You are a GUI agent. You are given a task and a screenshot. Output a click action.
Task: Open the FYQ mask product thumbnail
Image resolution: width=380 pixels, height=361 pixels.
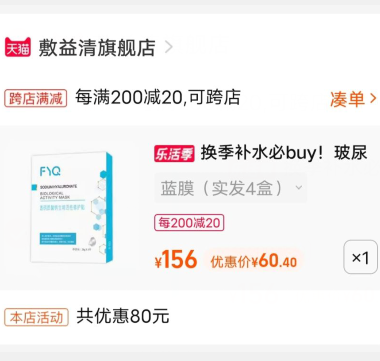[x=72, y=207]
